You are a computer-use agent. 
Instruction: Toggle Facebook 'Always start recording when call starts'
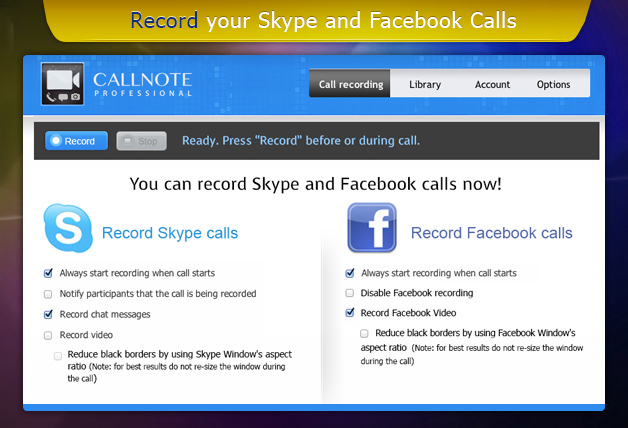(x=350, y=273)
